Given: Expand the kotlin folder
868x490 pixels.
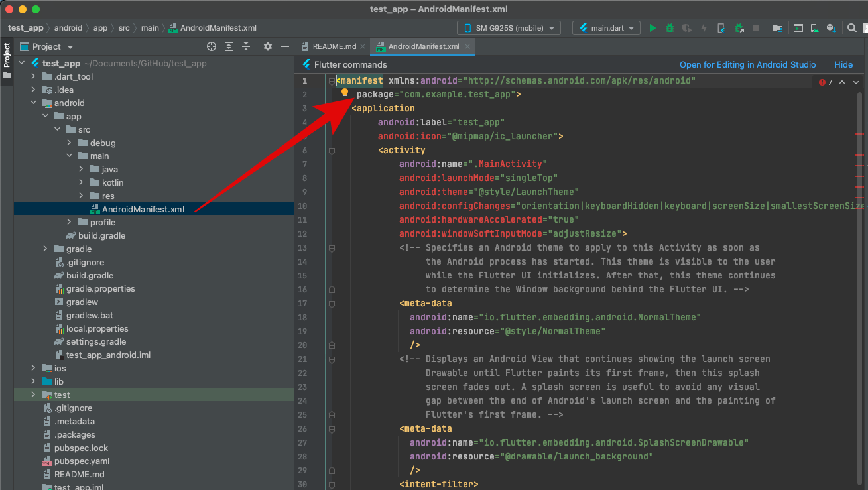Looking at the screenshot, I should click(82, 182).
